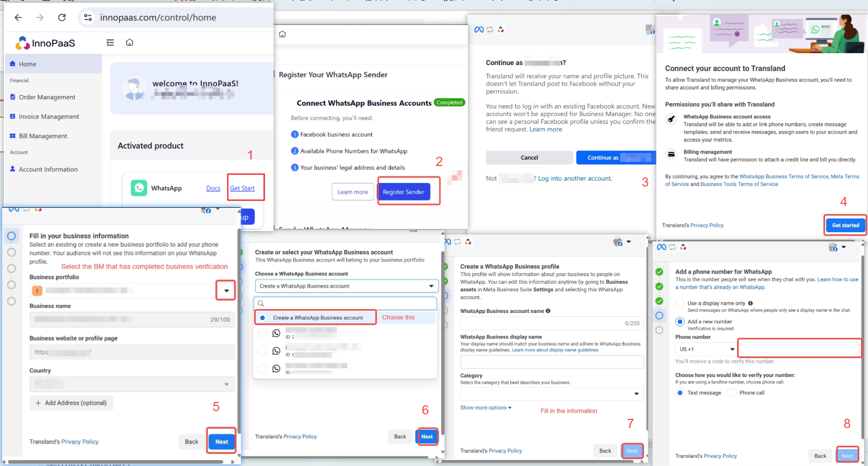The height and width of the screenshot is (466, 868).
Task: Click the Business website or profile page field
Action: [132, 352]
